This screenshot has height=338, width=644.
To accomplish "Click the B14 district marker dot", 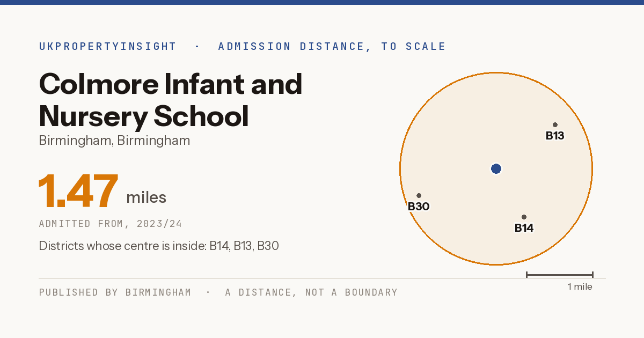I will pos(524,217).
